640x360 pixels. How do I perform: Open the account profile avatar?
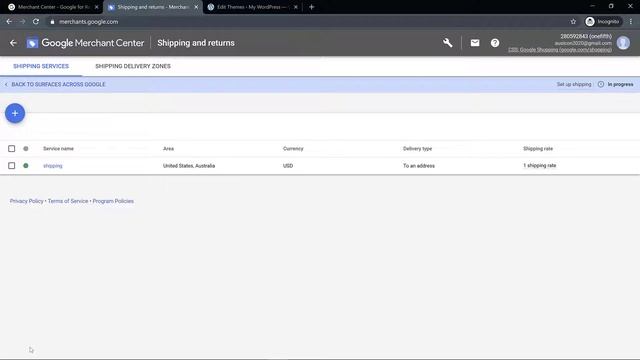623,43
